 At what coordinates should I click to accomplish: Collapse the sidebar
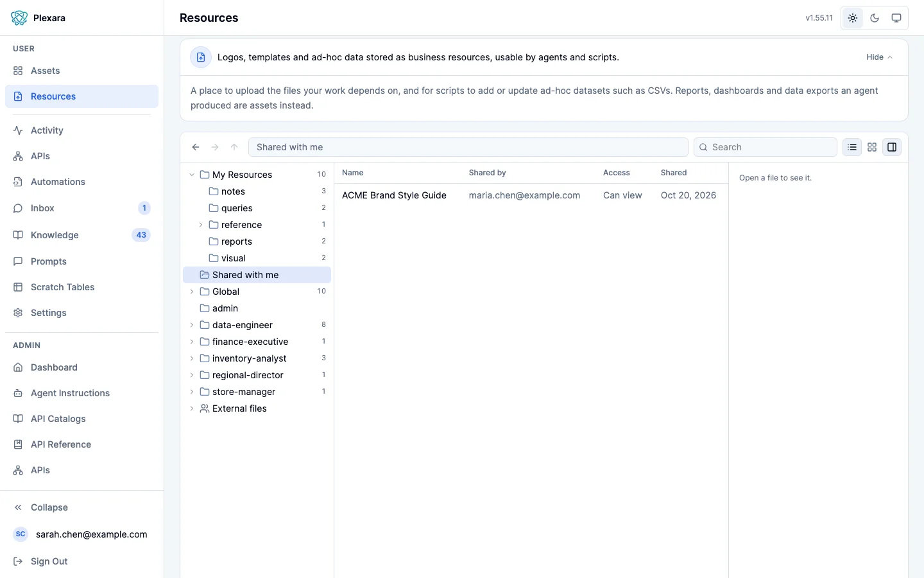click(x=81, y=507)
